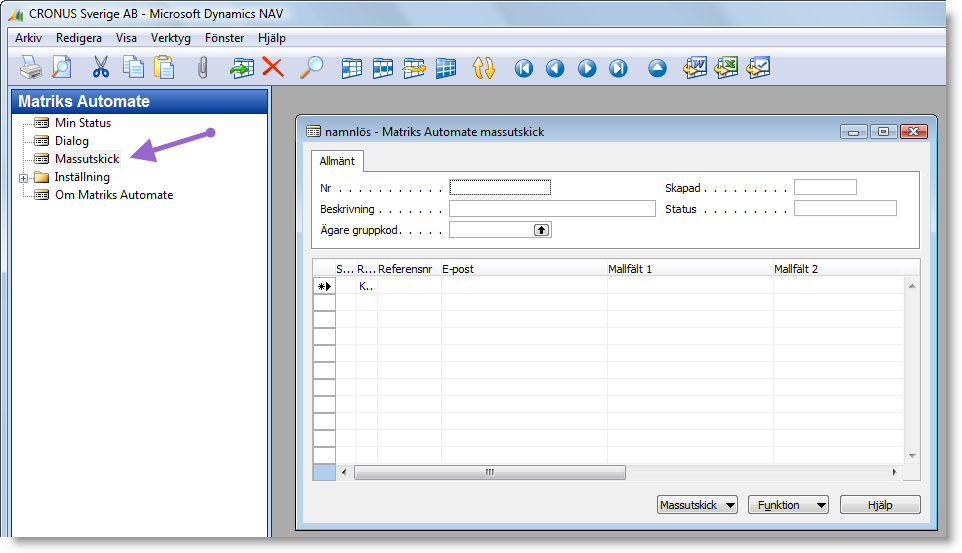
Task: Open the Fönster menu
Action: coord(225,38)
